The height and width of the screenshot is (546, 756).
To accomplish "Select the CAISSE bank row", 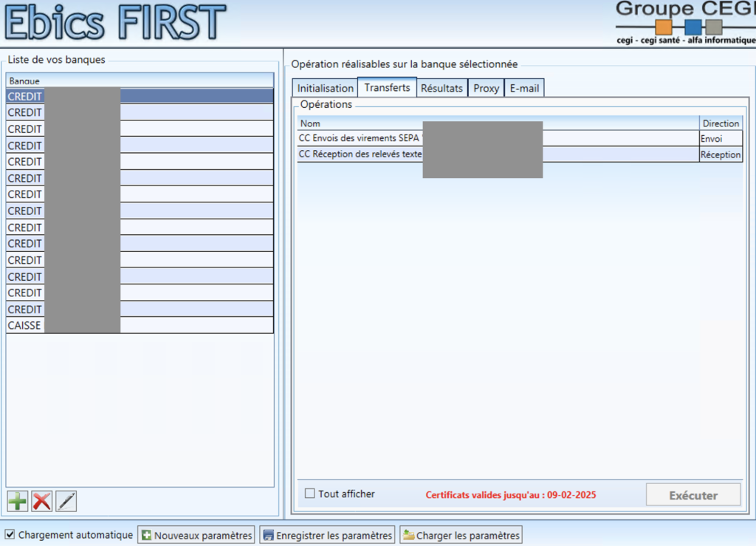I will (x=140, y=325).
